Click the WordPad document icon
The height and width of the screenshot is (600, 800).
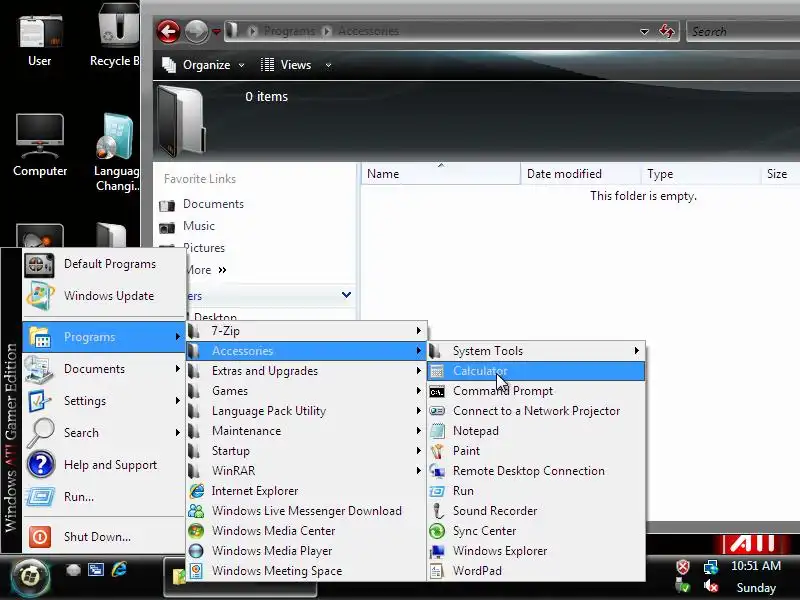437,570
